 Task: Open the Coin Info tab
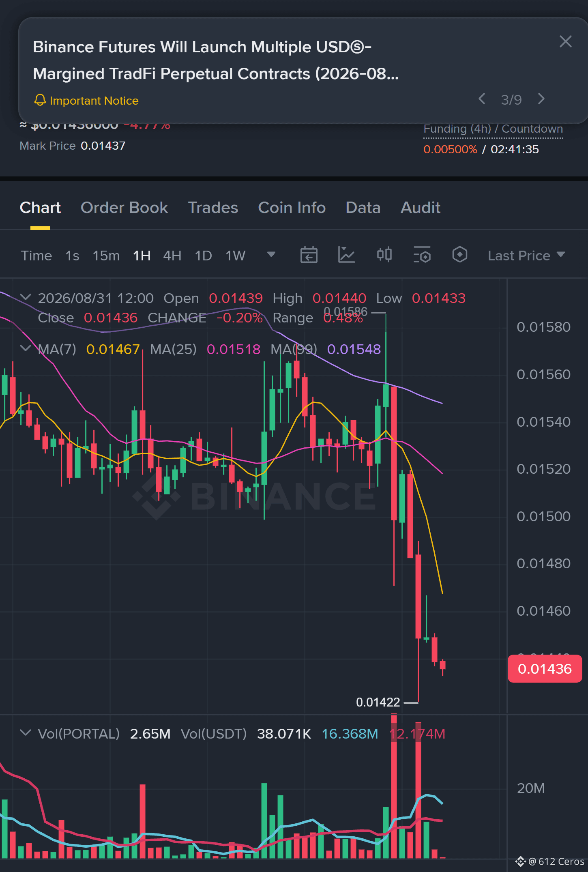tap(292, 208)
